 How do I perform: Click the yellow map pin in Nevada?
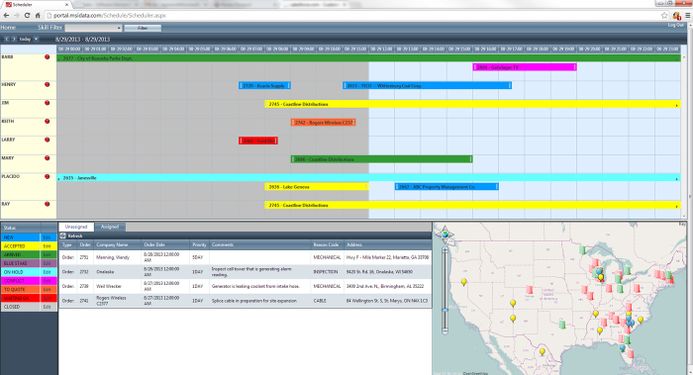[464, 282]
